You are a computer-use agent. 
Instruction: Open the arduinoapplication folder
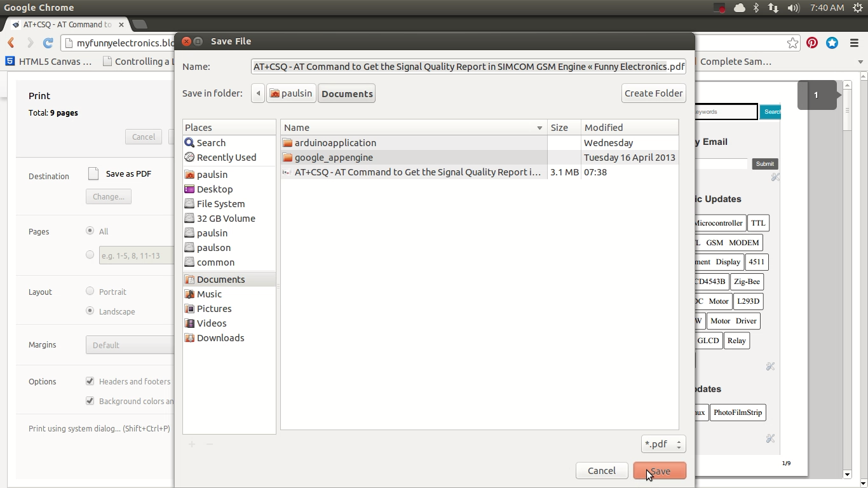[x=479, y=143]
